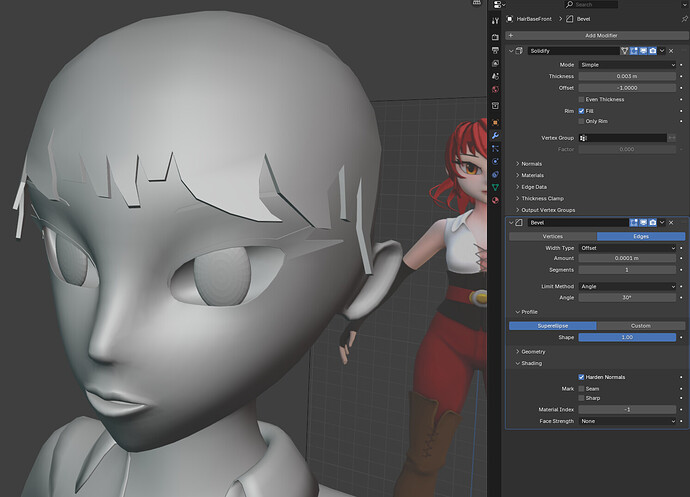This screenshot has width=690, height=497.
Task: Uncheck Harden Normals
Action: pyautogui.click(x=582, y=377)
